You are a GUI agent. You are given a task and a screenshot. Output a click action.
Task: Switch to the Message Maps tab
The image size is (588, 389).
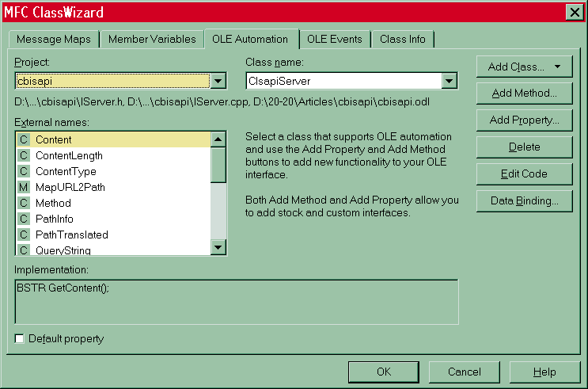[x=54, y=39]
